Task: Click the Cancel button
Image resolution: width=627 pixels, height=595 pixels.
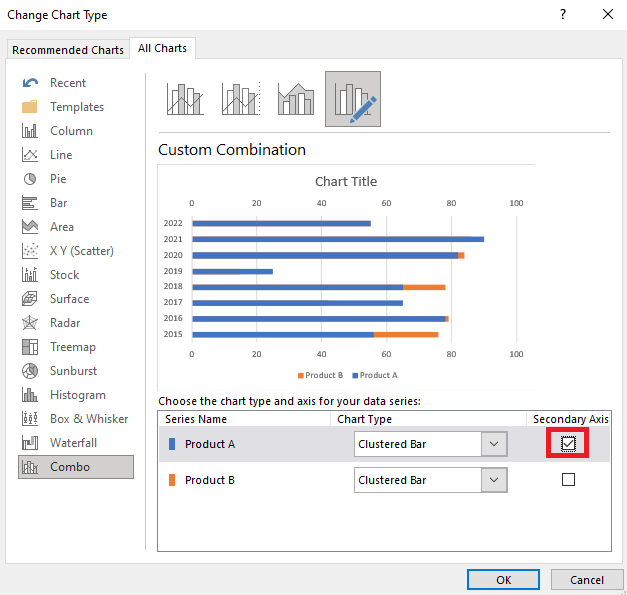Action: (x=587, y=580)
